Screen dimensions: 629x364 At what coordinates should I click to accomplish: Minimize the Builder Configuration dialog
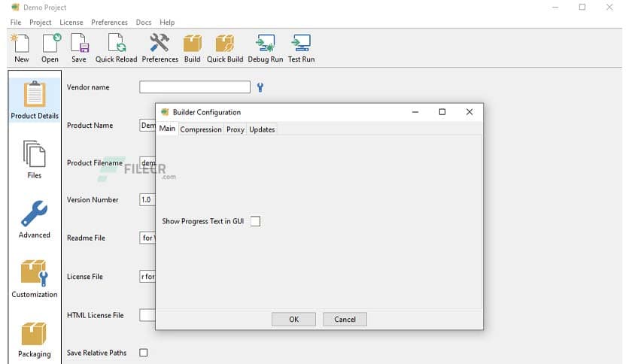(415, 112)
